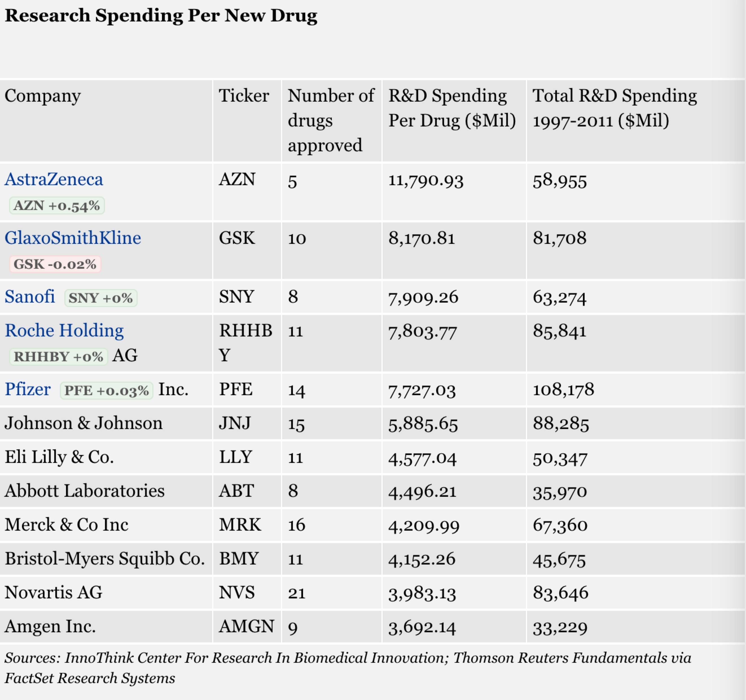Click the Ticker column header

click(x=244, y=96)
